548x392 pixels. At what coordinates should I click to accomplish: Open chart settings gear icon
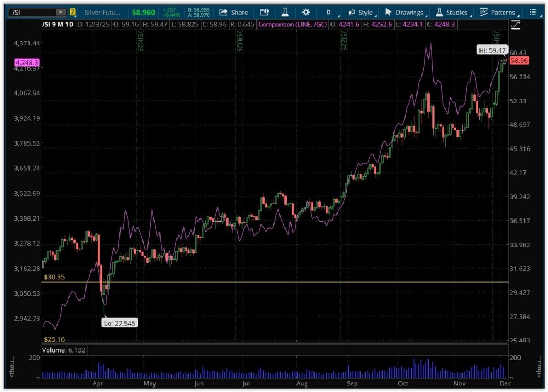tap(306, 12)
